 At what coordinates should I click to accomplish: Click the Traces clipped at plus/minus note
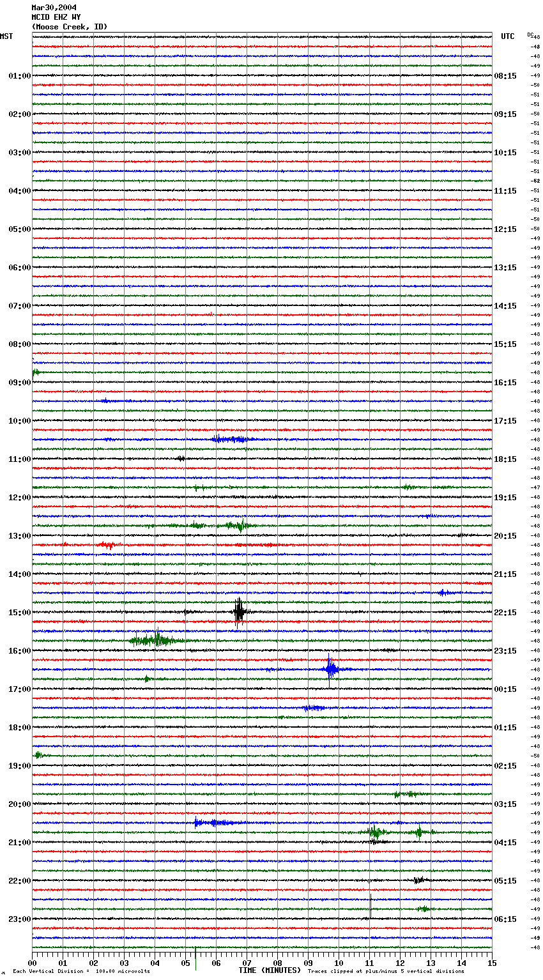(x=386, y=971)
